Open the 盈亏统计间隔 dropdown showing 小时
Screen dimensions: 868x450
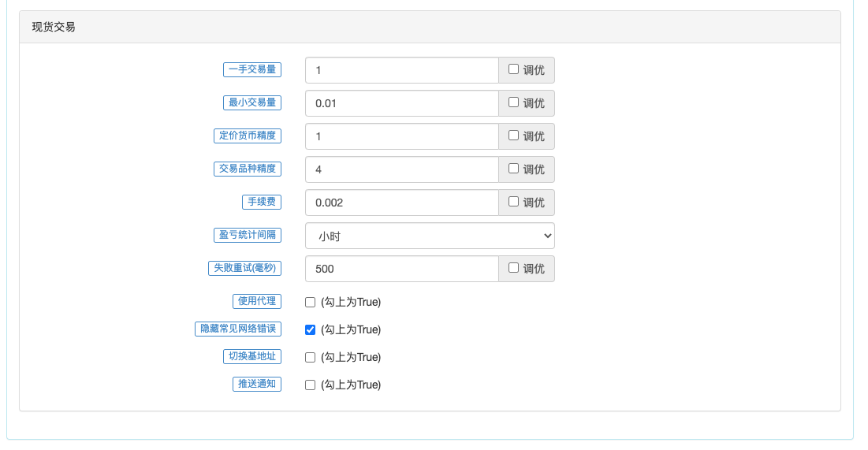tap(430, 236)
